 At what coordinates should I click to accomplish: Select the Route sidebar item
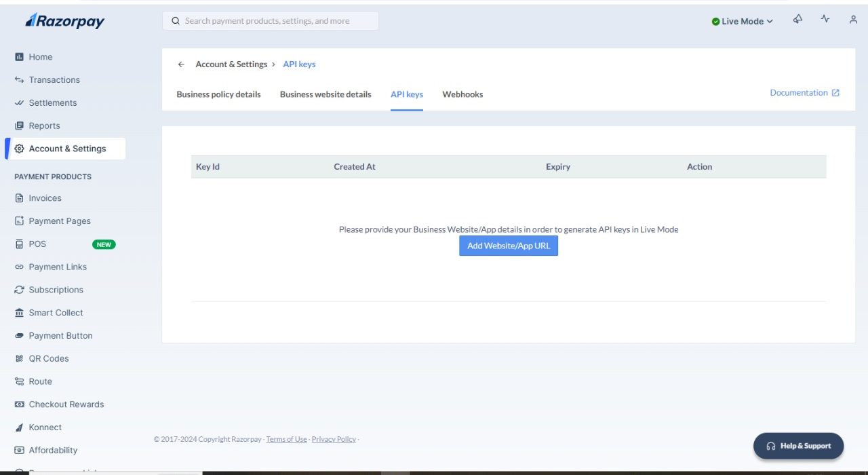coord(41,381)
